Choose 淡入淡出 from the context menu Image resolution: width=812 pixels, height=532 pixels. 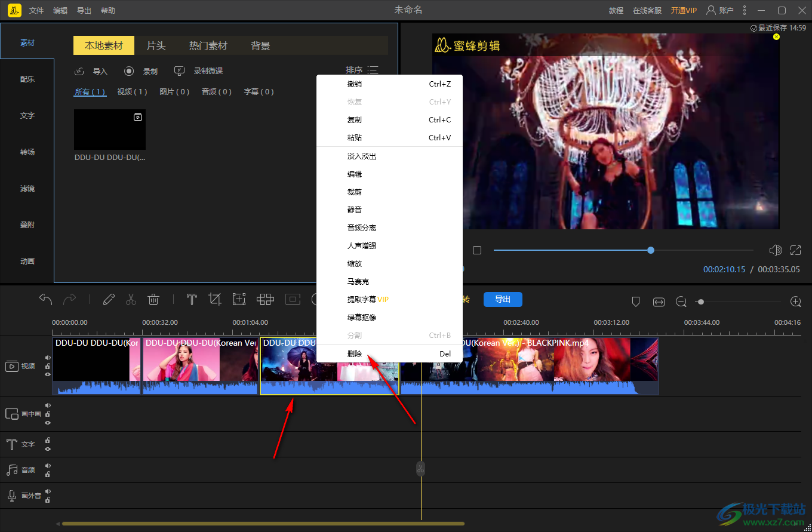coord(389,156)
